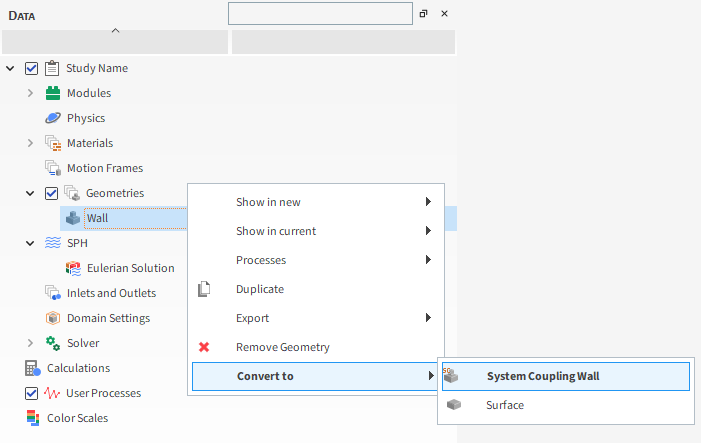Screen dimensions: 701x443
Task: Click the red X Remove Geometry icon
Action: click(204, 347)
